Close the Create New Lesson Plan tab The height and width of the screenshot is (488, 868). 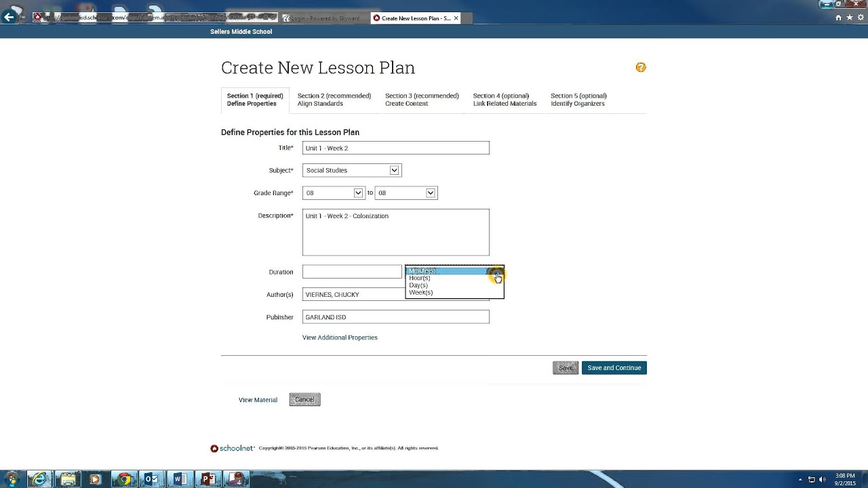(x=456, y=18)
